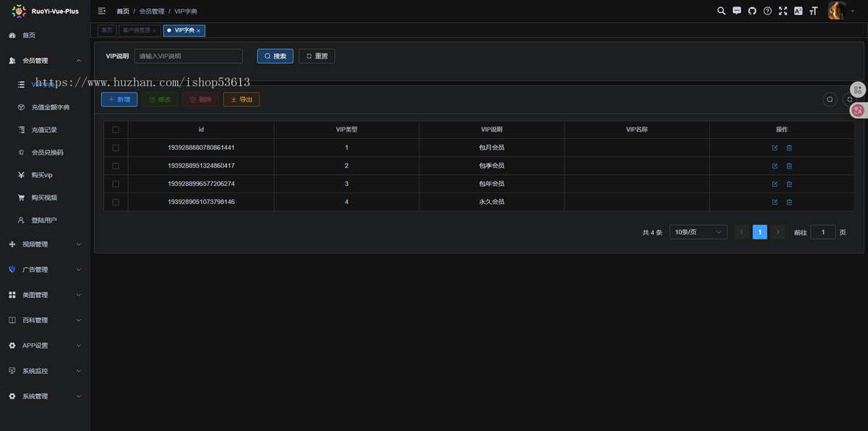Open the font size icon
The image size is (868, 431).
pos(814,11)
